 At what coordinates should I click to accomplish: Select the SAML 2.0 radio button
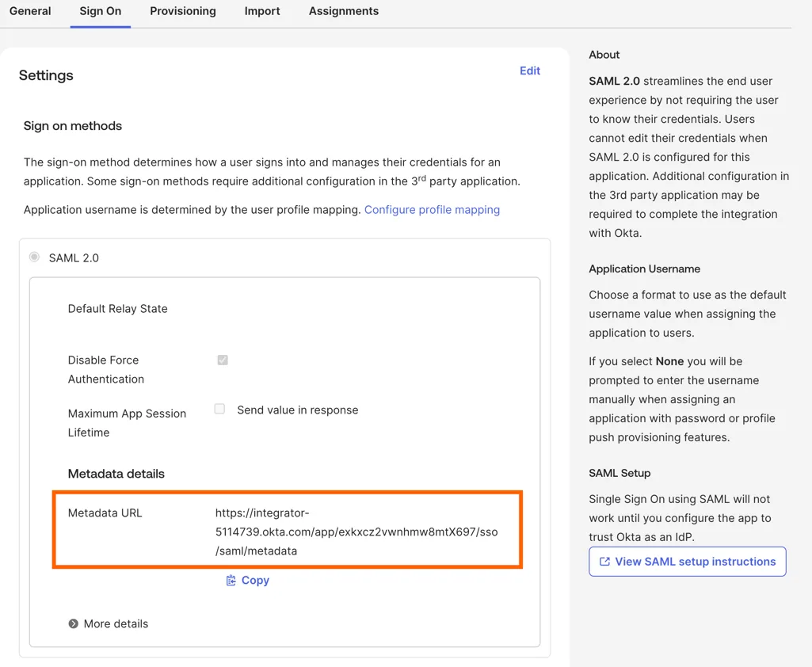click(34, 257)
